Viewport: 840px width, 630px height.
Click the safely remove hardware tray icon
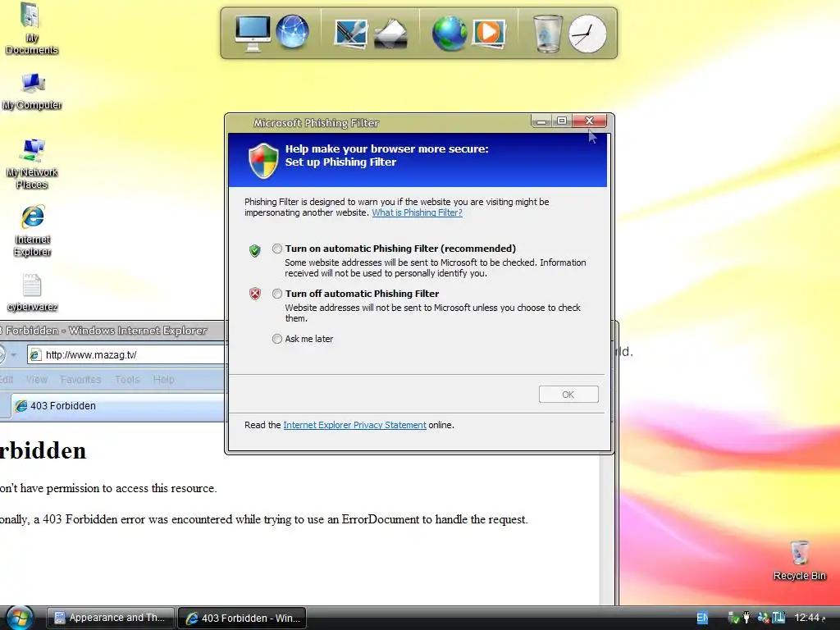(x=733, y=619)
